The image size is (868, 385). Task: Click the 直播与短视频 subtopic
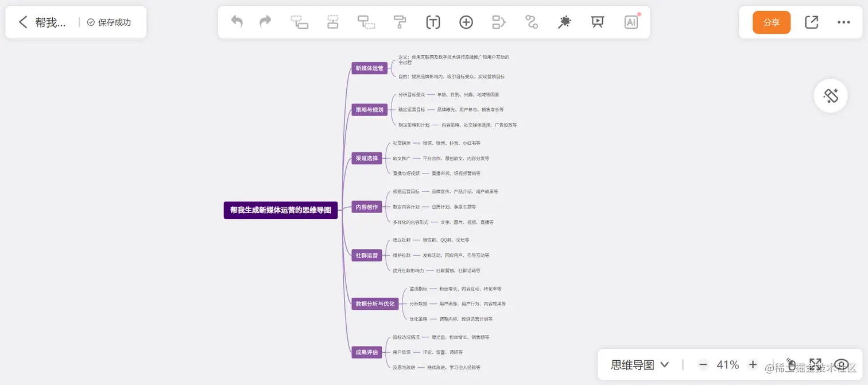click(x=406, y=173)
